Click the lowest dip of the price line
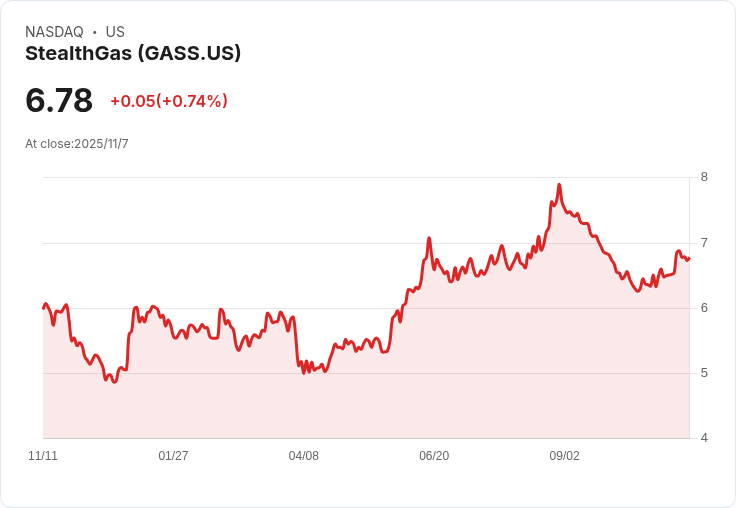The width and height of the screenshot is (736, 508). click(x=115, y=382)
